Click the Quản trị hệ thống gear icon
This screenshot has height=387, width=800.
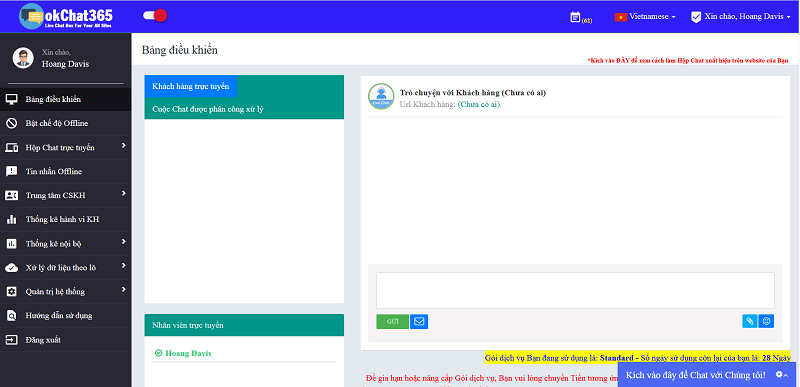click(x=12, y=292)
